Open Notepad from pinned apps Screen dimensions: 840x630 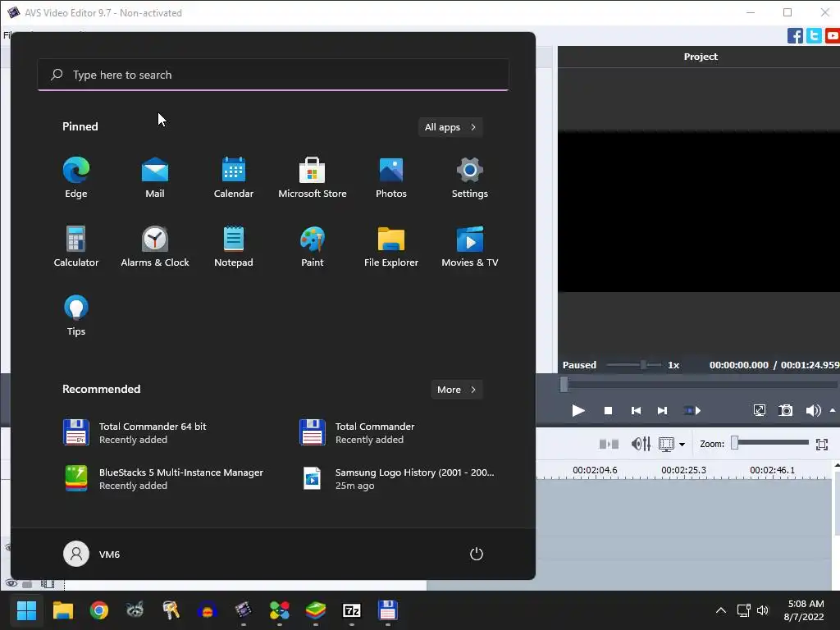tap(234, 246)
